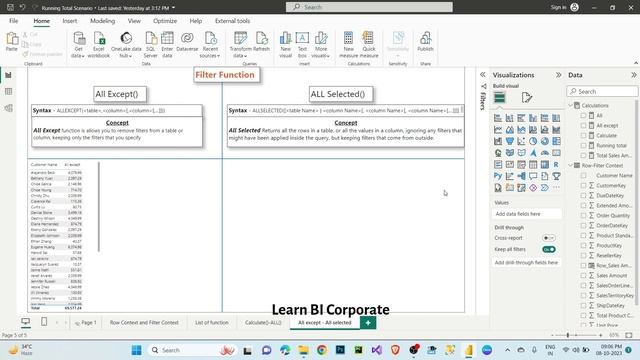Image resolution: width=640 pixels, height=360 pixels.
Task: Insert the R script visual
Action: [556, 164]
